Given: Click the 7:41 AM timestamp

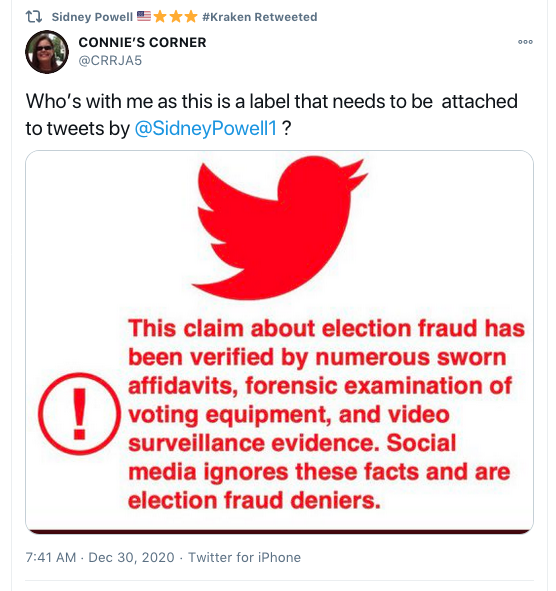Looking at the screenshot, I should [x=51, y=557].
